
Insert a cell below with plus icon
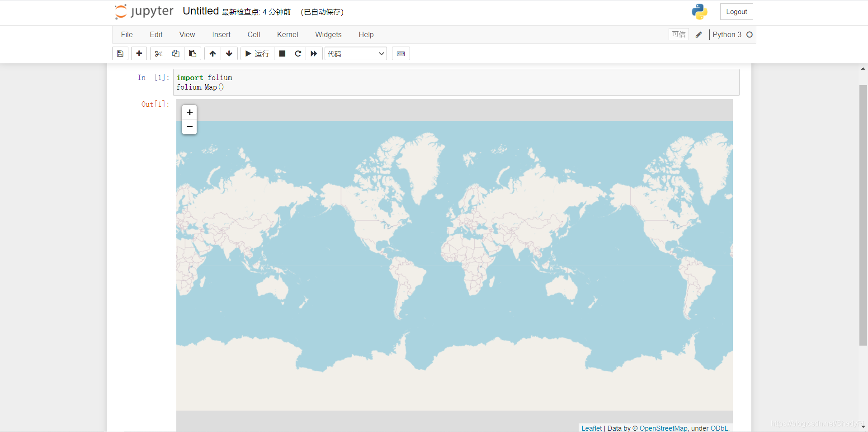[x=139, y=54]
